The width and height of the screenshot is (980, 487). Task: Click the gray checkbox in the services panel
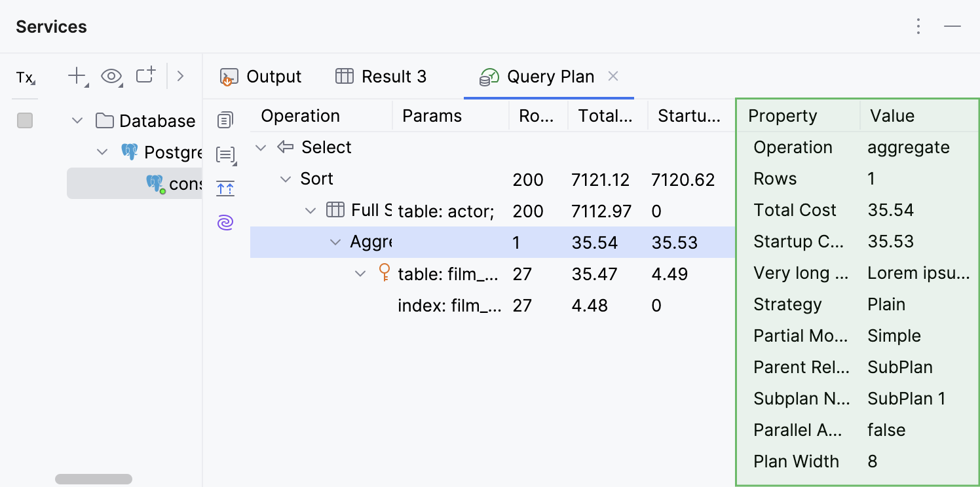click(24, 120)
